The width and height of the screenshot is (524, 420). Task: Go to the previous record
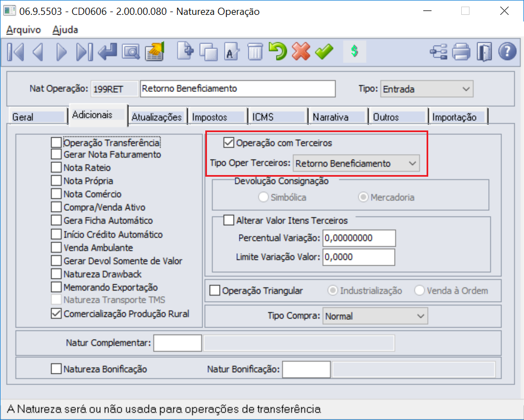38,52
